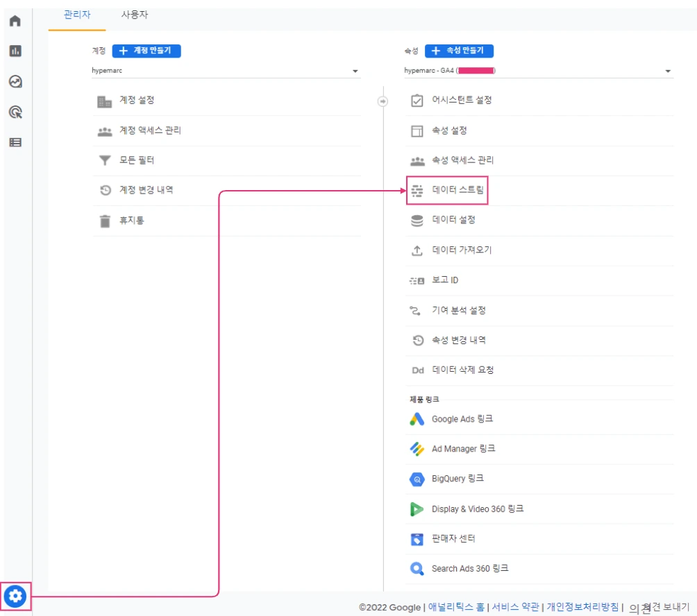
Task: Click the Google Ads logo icon
Action: 417,419
